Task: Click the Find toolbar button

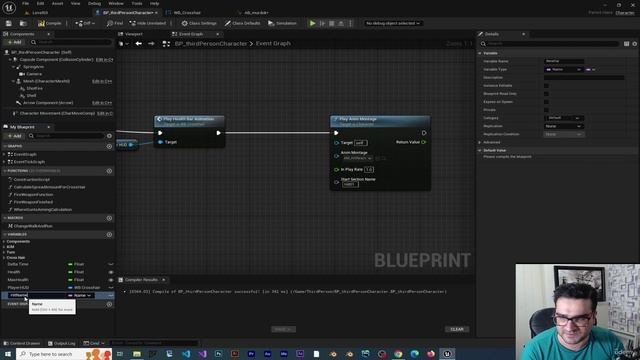Action: (115, 23)
